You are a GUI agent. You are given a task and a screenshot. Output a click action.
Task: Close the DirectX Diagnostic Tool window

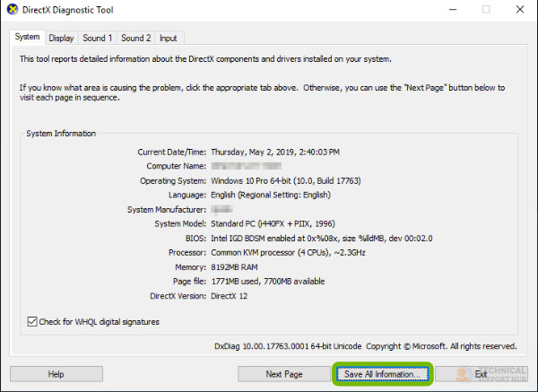520,10
